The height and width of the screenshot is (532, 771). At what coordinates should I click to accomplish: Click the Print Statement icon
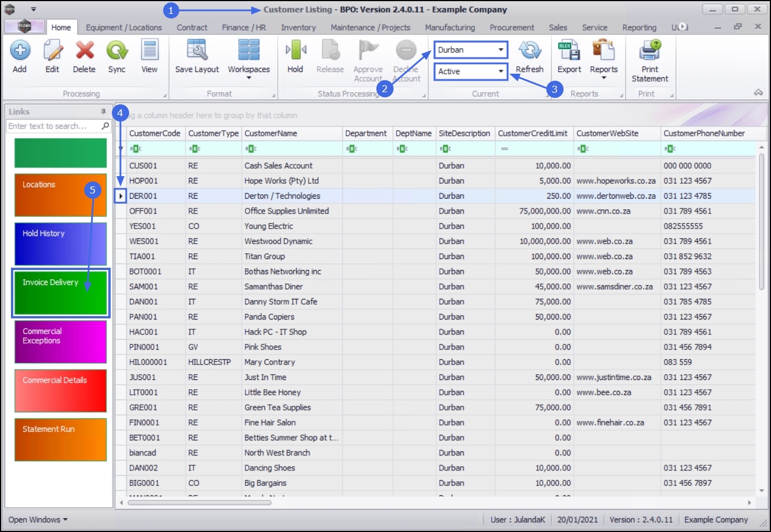click(649, 51)
